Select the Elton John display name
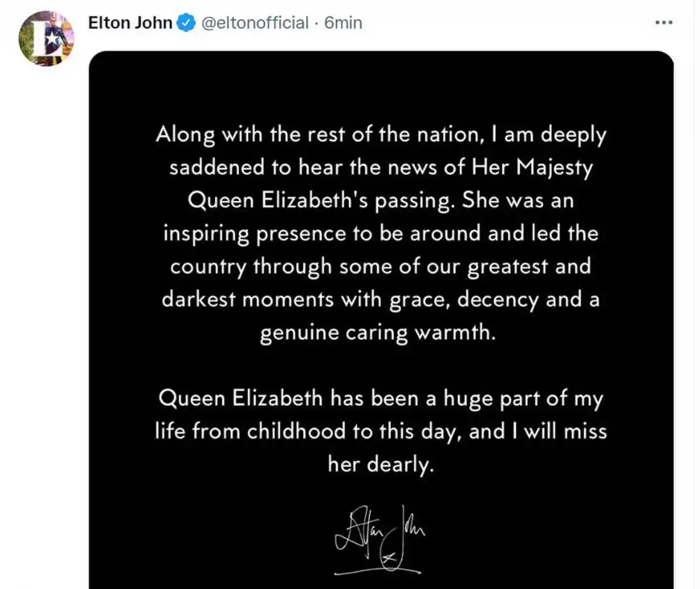This screenshot has width=700, height=589. 129,22
